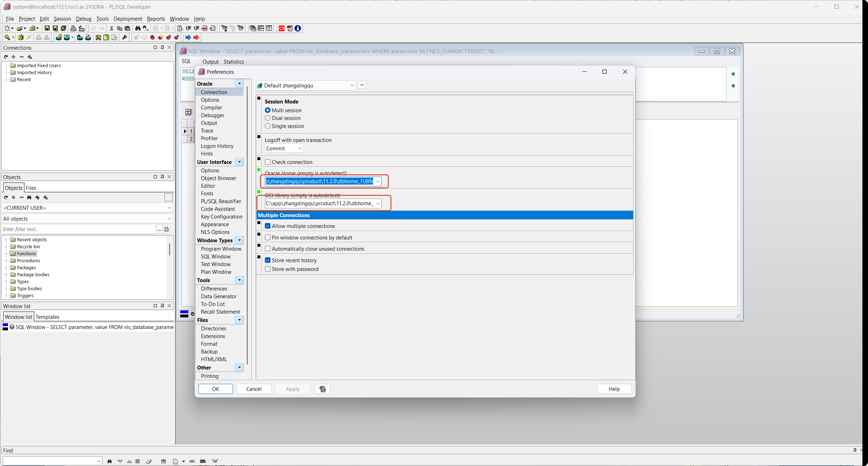The height and width of the screenshot is (466, 868).
Task: Select Key Configuration in preferences list
Action: [222, 217]
